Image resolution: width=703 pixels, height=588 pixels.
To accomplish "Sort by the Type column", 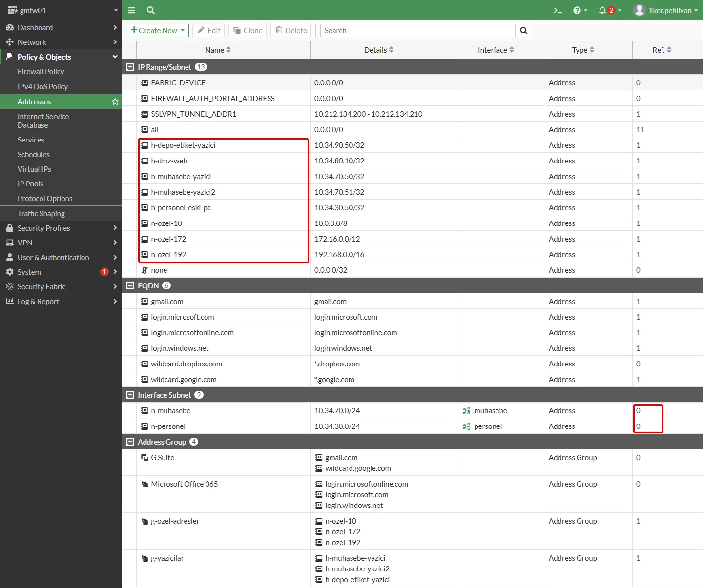I will pyautogui.click(x=583, y=50).
